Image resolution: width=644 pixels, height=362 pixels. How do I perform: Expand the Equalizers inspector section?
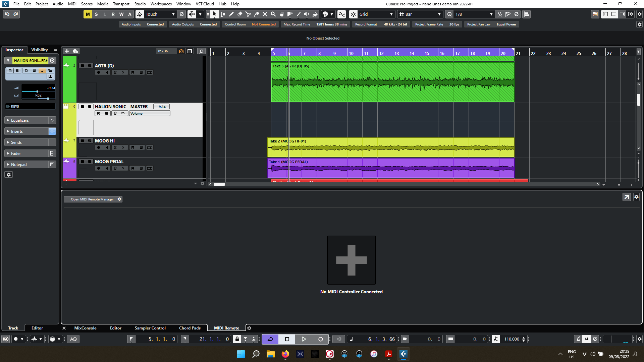pyautogui.click(x=20, y=120)
